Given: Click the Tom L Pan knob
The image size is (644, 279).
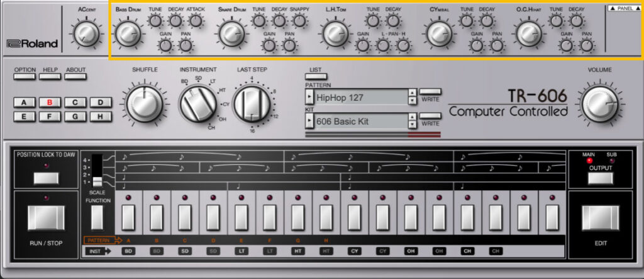Looking at the screenshot, I should click(x=383, y=45).
